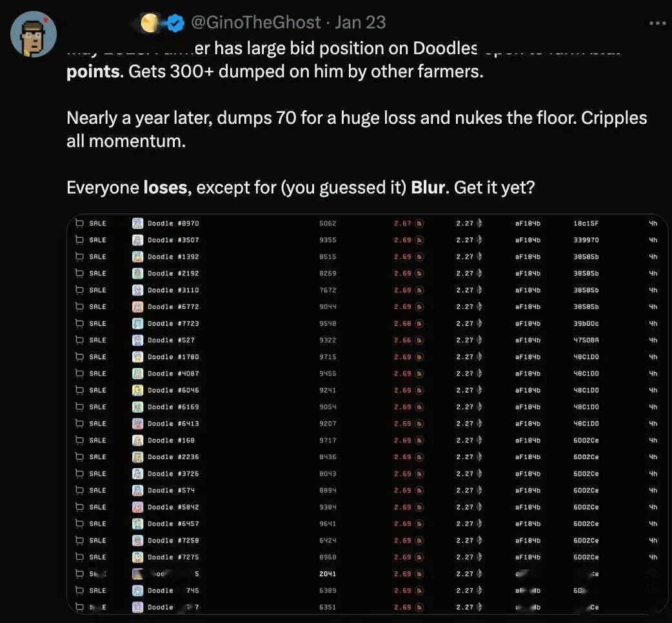Click the sale cart icon for Doodle #3507
Screen dimensions: 672x623
pyautogui.click(x=79, y=240)
